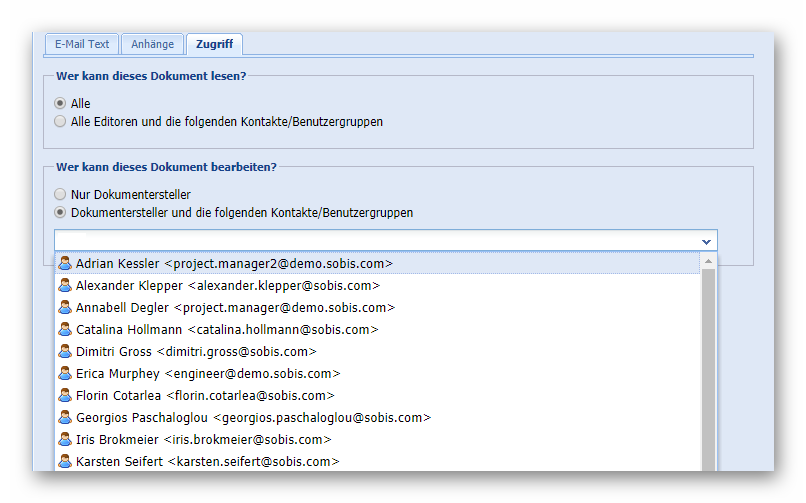Click the user icon beside Erica Murphey
This screenshot has height=503, width=806.
point(65,374)
